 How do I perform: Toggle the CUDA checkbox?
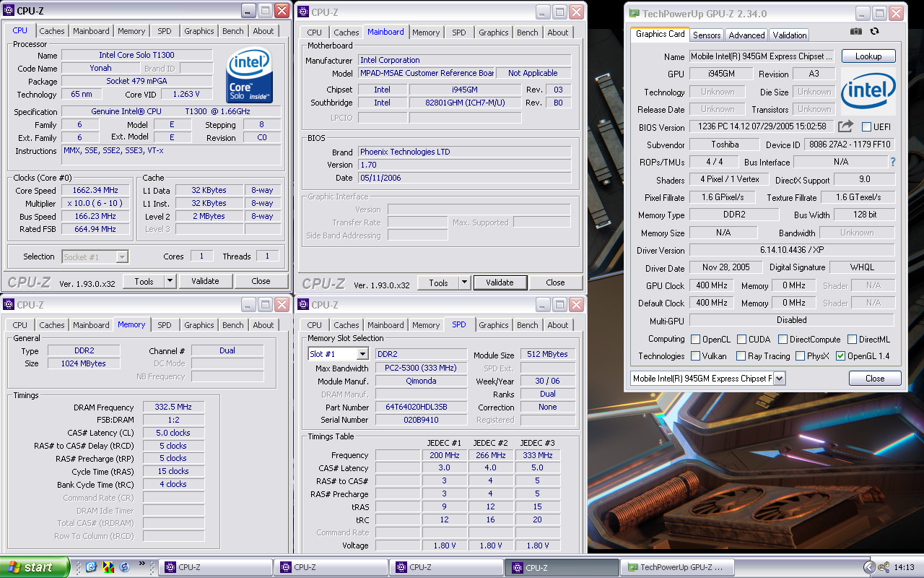point(742,339)
